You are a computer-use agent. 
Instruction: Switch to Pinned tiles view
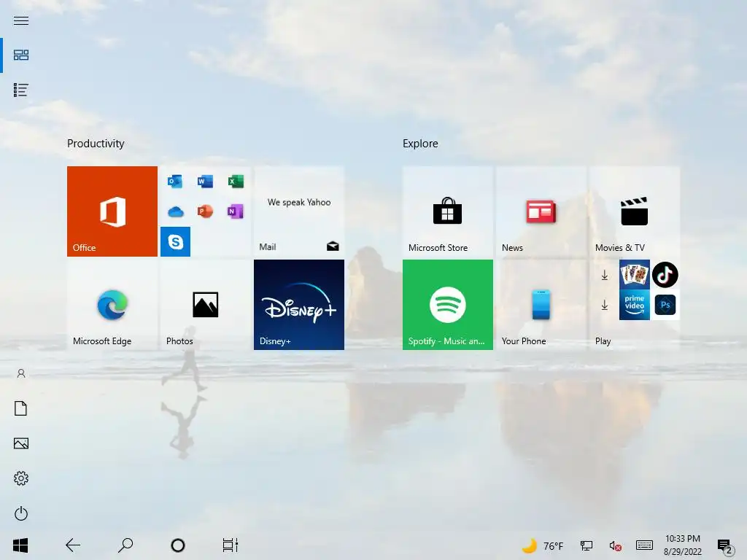(21, 55)
